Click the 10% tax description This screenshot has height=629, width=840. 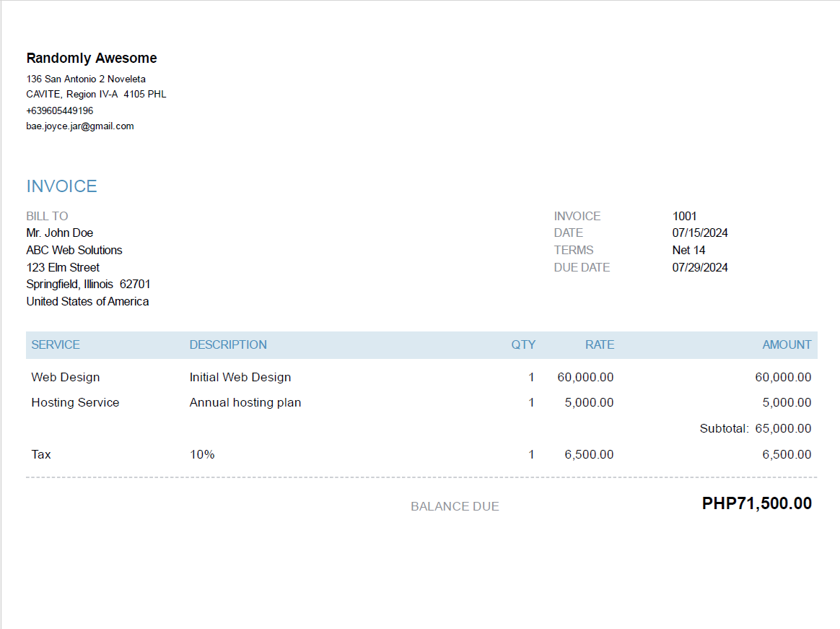(202, 454)
